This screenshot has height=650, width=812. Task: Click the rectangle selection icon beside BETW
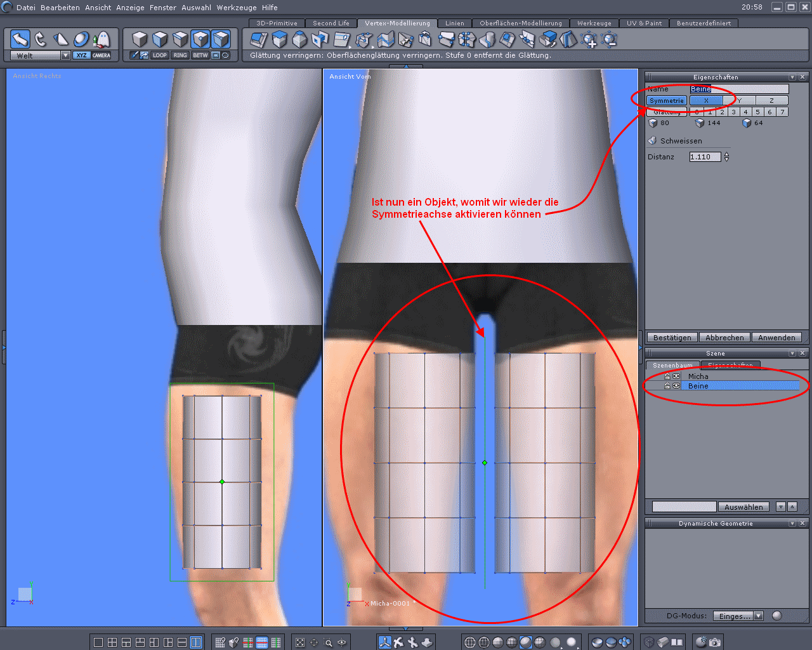point(216,55)
